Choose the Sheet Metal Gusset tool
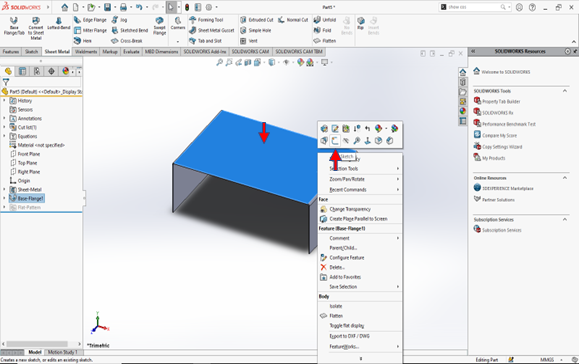Image resolution: width=579 pixels, height=364 pixels. point(212,30)
